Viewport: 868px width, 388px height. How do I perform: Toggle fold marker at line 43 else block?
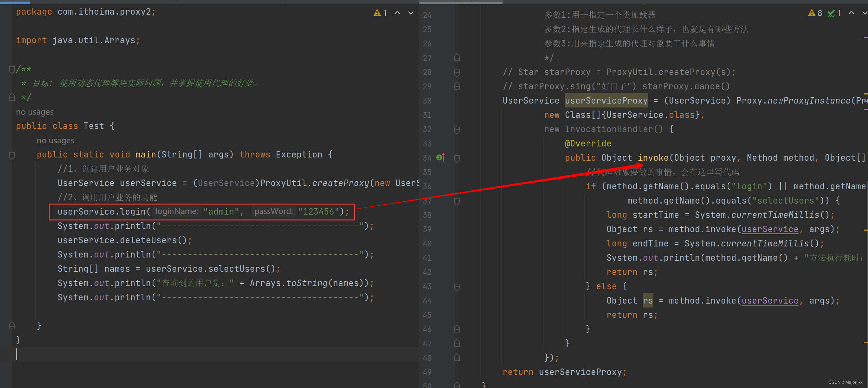point(457,287)
